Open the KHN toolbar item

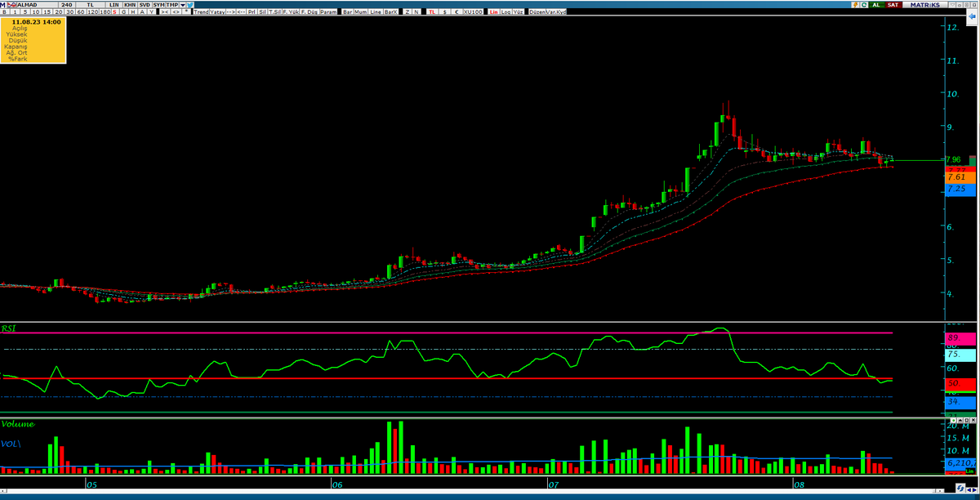(x=130, y=4)
